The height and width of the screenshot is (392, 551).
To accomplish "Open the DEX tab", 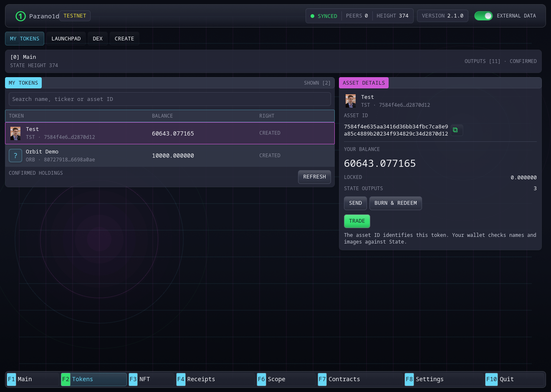I will tap(98, 39).
